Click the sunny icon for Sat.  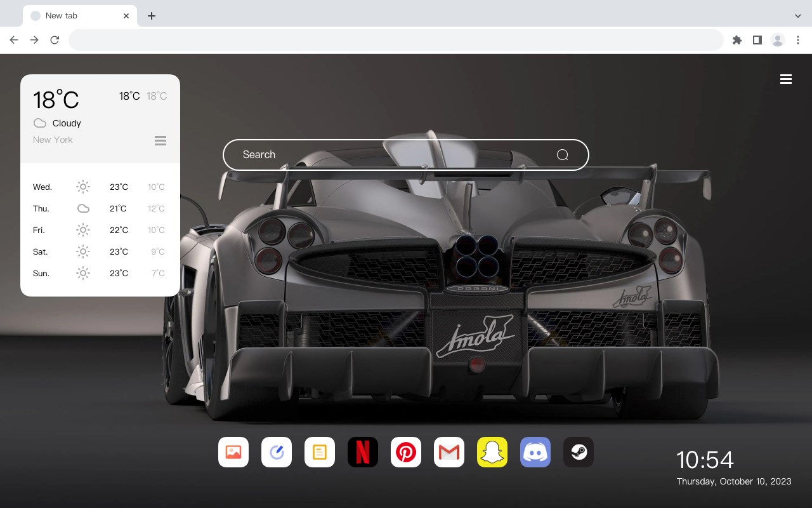pos(83,251)
